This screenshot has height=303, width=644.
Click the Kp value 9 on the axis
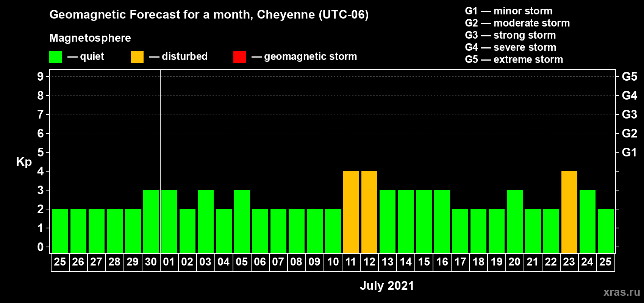pos(41,77)
